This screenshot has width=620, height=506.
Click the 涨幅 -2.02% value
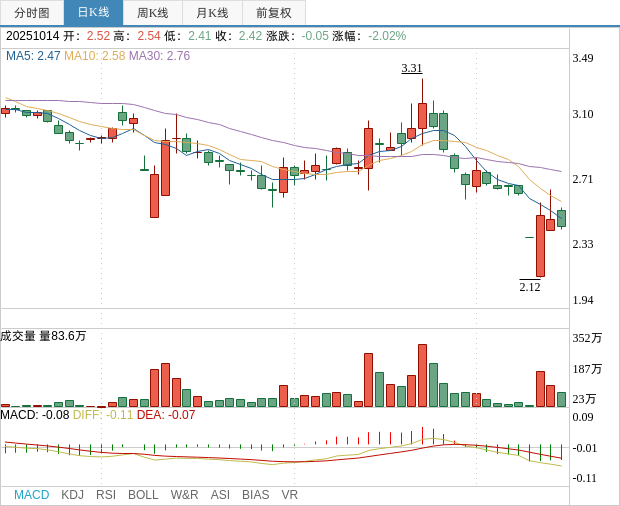click(387, 36)
